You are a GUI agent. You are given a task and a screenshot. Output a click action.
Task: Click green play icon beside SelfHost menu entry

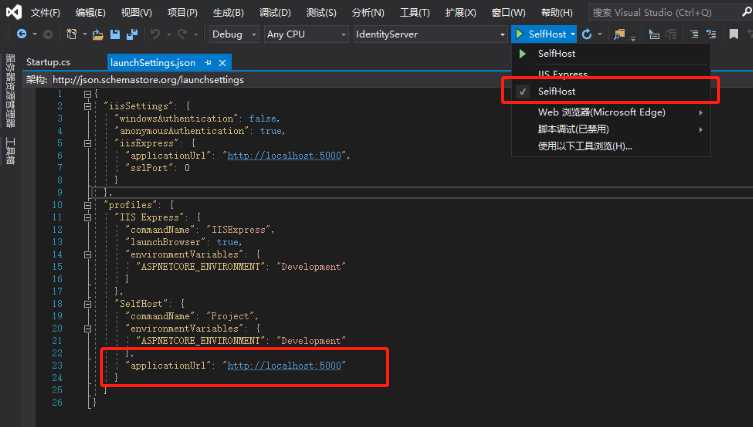(522, 54)
